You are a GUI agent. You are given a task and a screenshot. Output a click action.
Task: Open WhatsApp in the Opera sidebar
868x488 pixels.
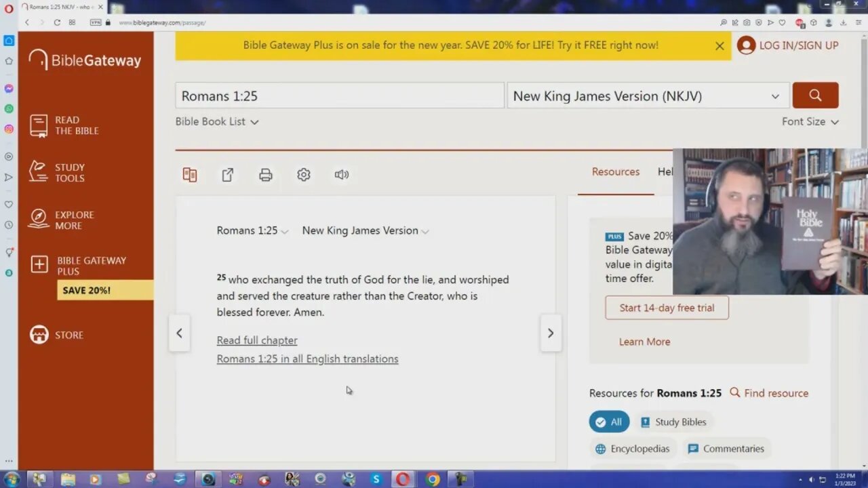(x=9, y=108)
